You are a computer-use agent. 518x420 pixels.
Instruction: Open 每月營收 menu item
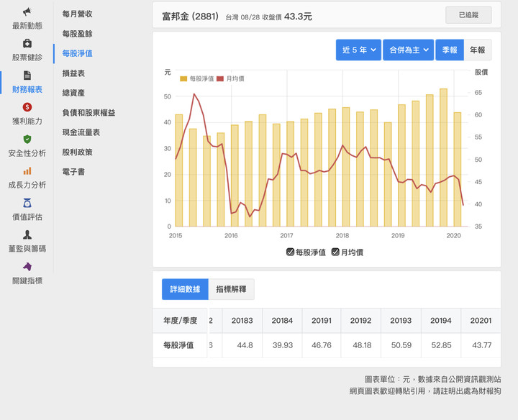click(77, 14)
